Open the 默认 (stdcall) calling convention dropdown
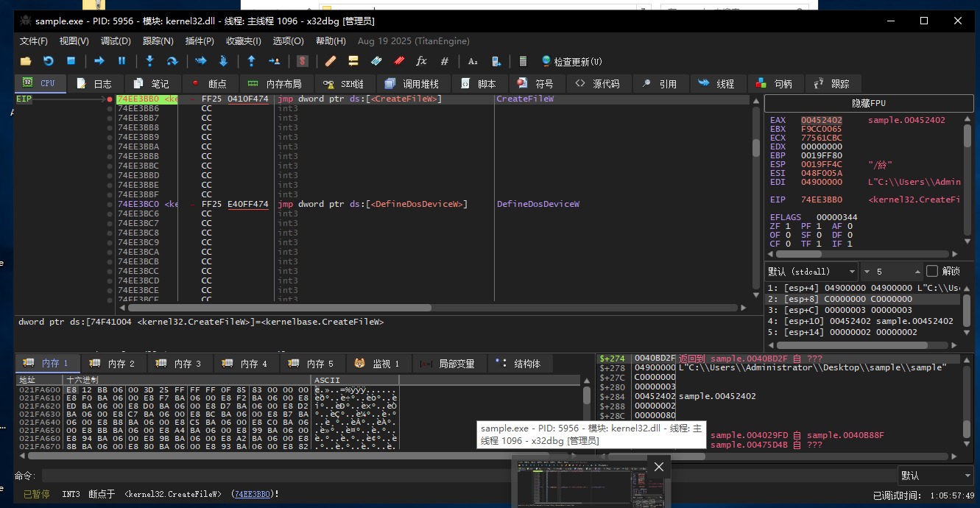Image resolution: width=980 pixels, height=508 pixels. coord(812,271)
